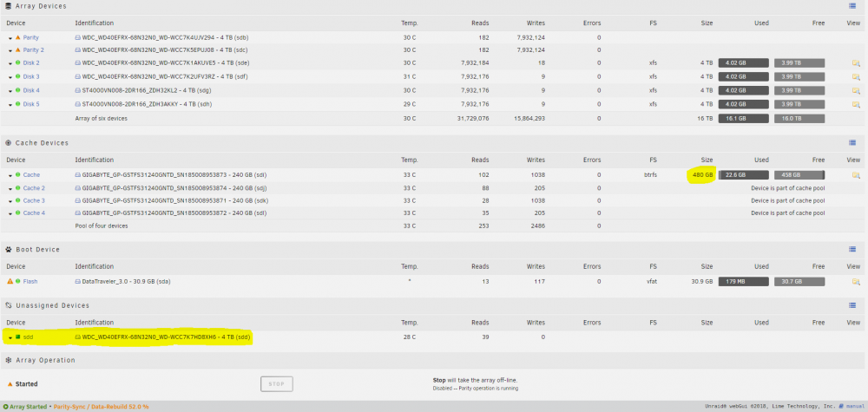
Task: Click the Array Started status text
Action: [x=29, y=407]
